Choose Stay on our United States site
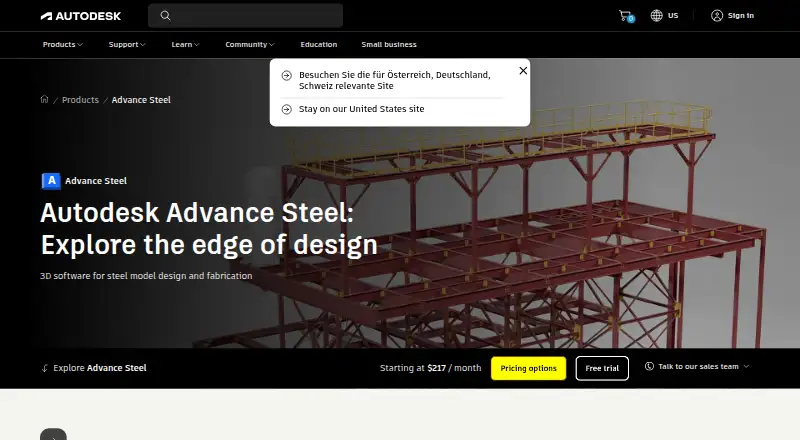Image resolution: width=800 pixels, height=440 pixels. coord(361,109)
